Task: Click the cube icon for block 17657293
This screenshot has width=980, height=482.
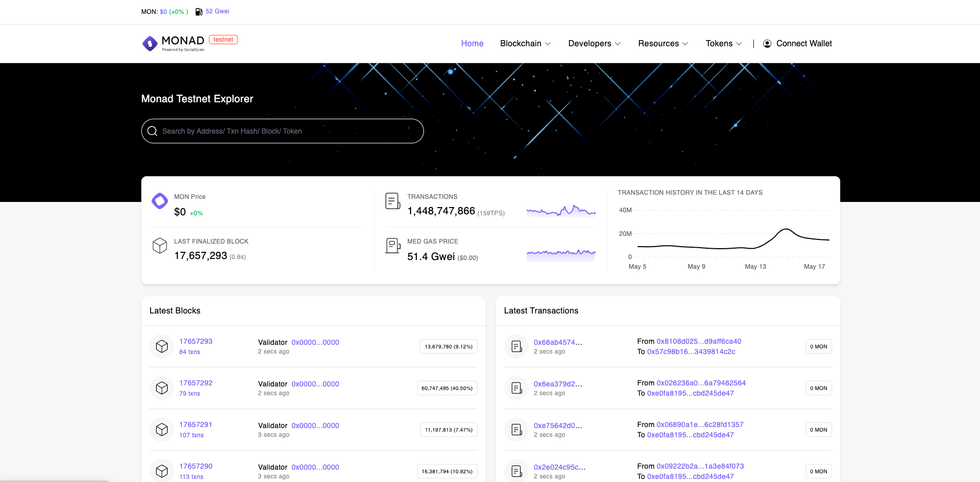Action: pyautogui.click(x=162, y=346)
